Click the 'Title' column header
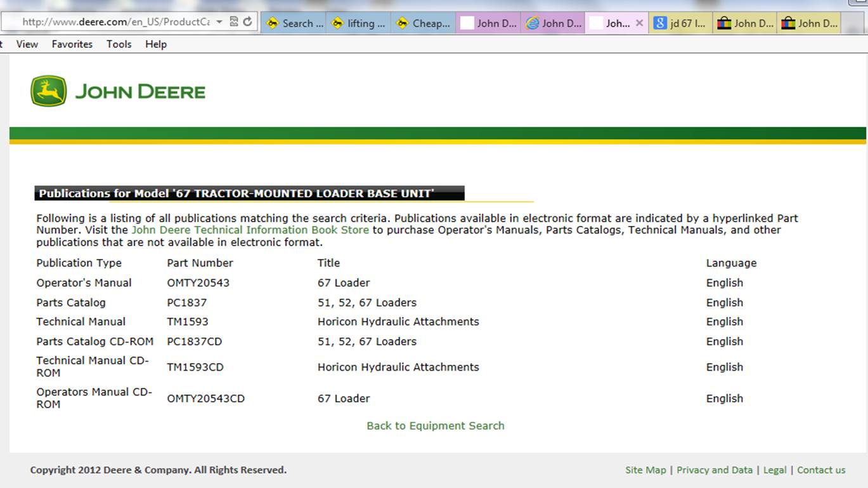 (x=329, y=263)
